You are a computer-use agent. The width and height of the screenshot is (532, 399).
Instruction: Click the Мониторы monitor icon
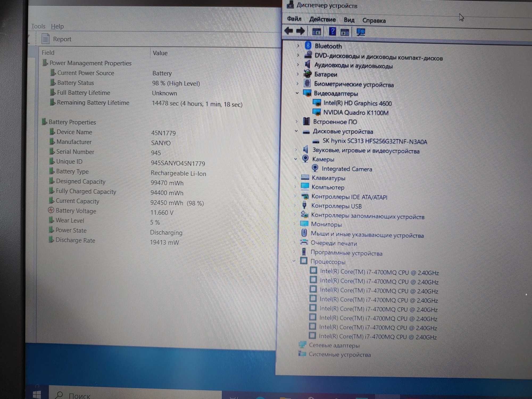[304, 223]
